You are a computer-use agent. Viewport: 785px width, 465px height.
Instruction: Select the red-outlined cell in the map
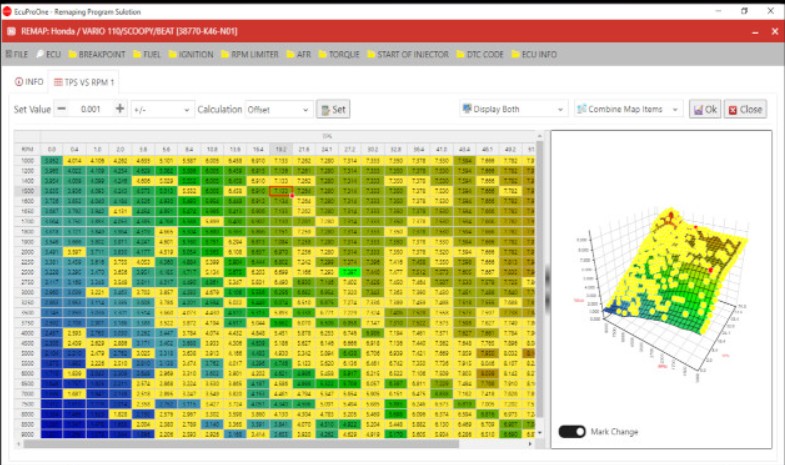pyautogui.click(x=281, y=191)
